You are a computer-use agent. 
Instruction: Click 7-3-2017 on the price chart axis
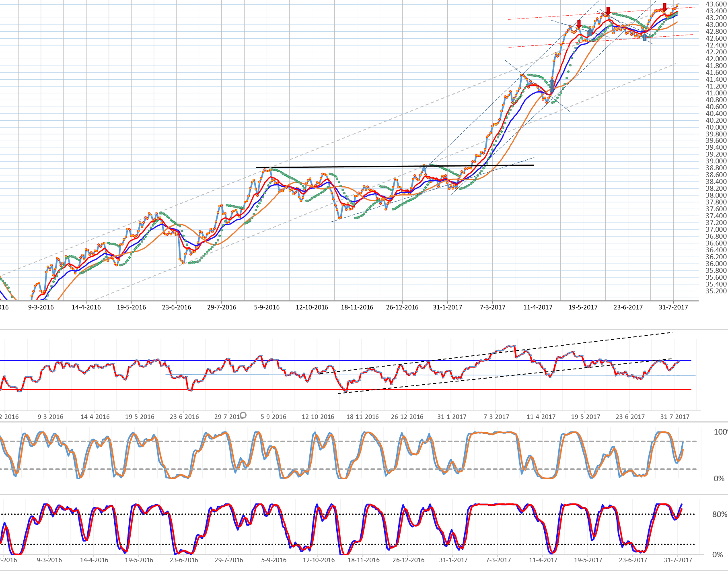[x=493, y=307]
